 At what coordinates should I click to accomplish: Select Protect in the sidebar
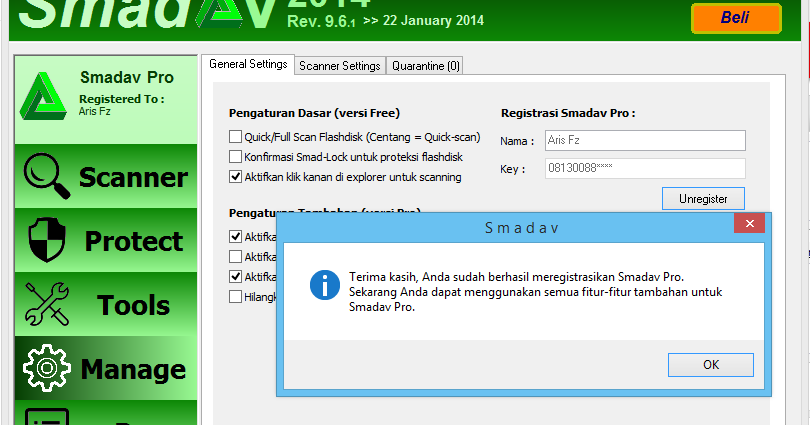[106, 240]
